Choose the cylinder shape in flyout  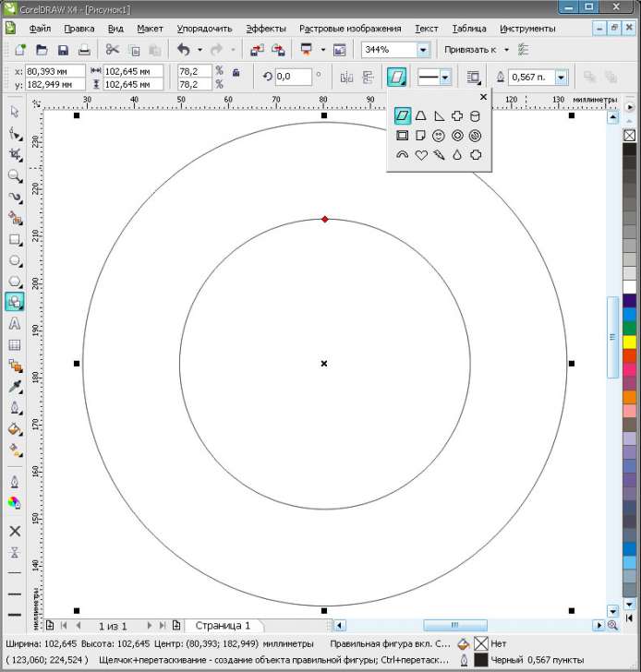click(475, 116)
